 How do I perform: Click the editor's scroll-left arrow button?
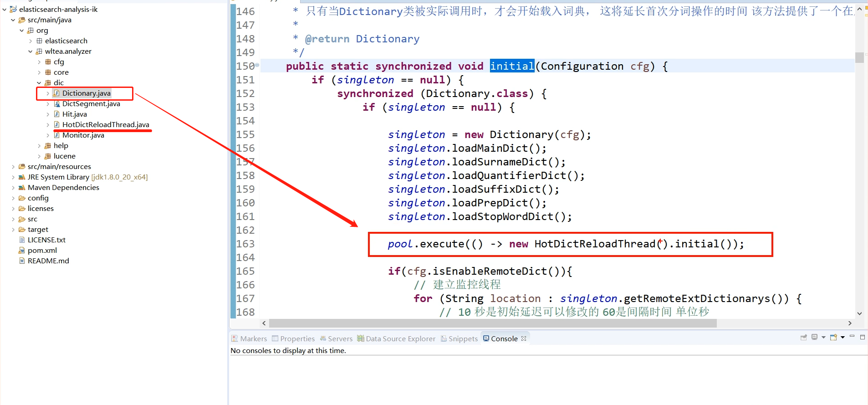264,323
